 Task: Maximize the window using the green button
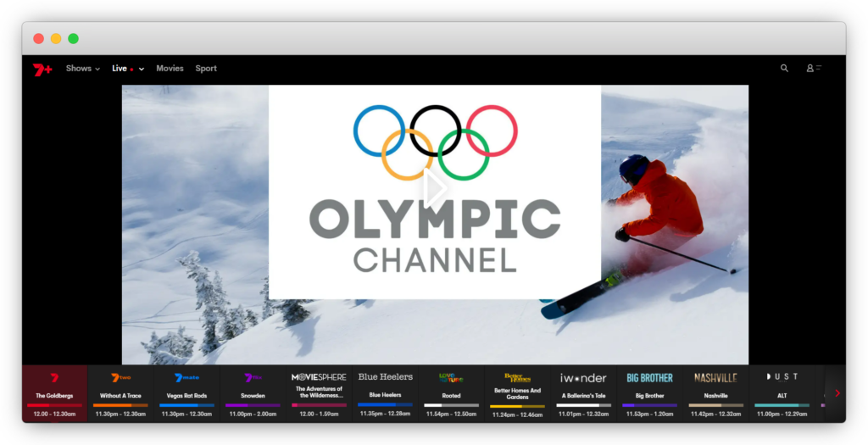coord(73,39)
